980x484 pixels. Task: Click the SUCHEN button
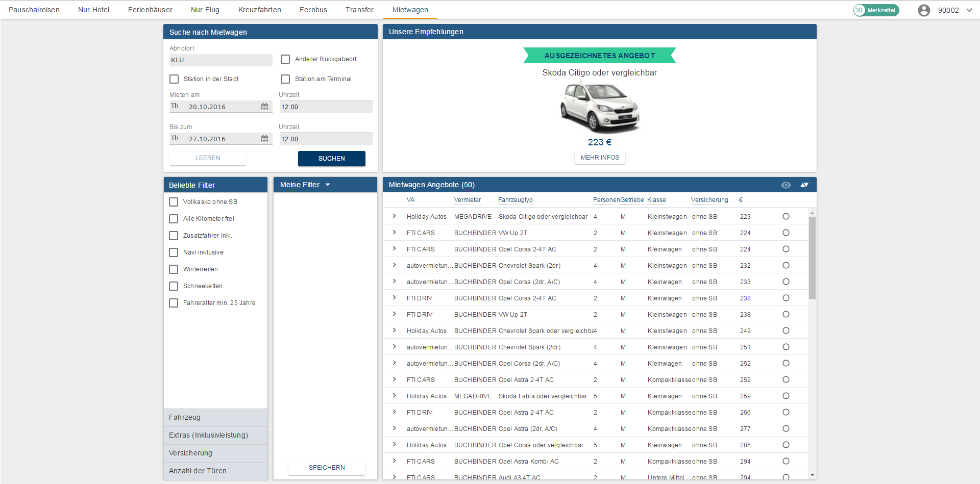click(x=331, y=159)
